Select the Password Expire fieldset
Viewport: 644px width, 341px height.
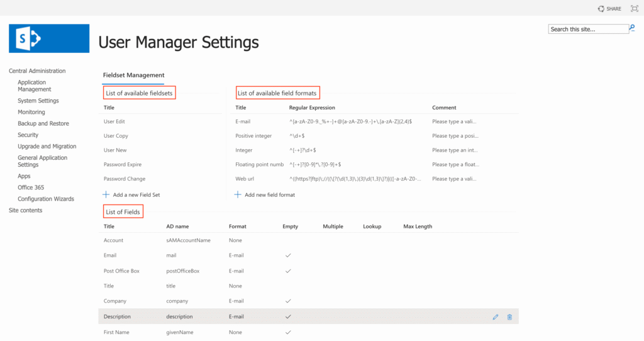[x=123, y=164]
